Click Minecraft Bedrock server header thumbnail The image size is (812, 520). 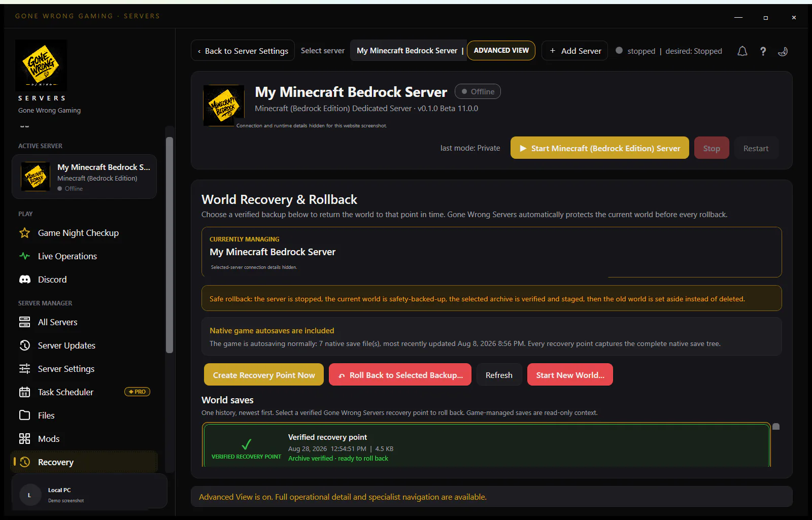[224, 106]
